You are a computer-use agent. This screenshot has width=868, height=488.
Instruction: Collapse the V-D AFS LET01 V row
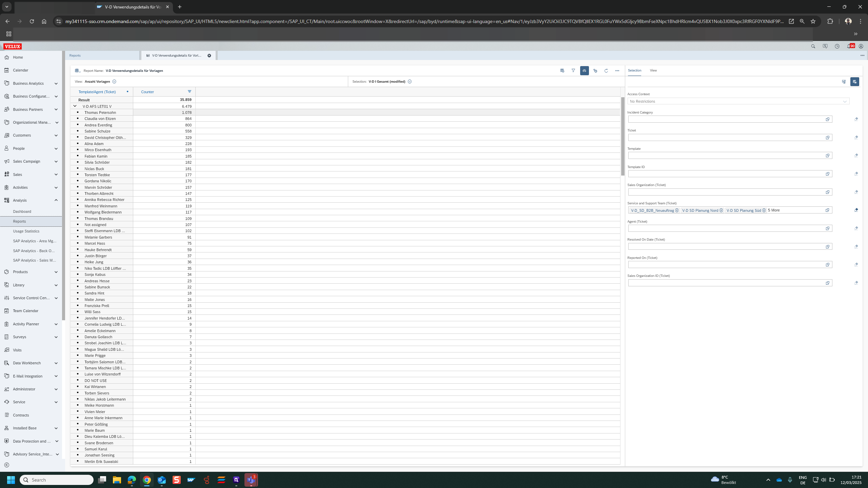75,106
